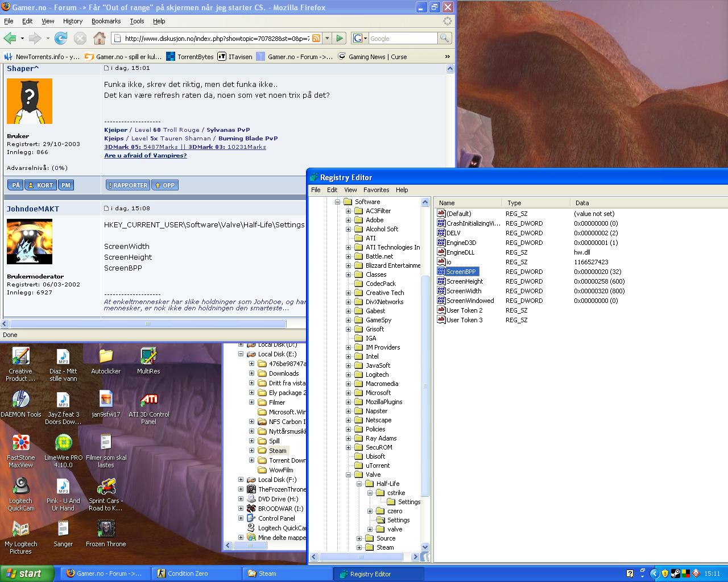Viewport: 728px width, 582px height.
Task: Select LimeWire PRO 4.10.0 desktop icon
Action: [x=63, y=451]
